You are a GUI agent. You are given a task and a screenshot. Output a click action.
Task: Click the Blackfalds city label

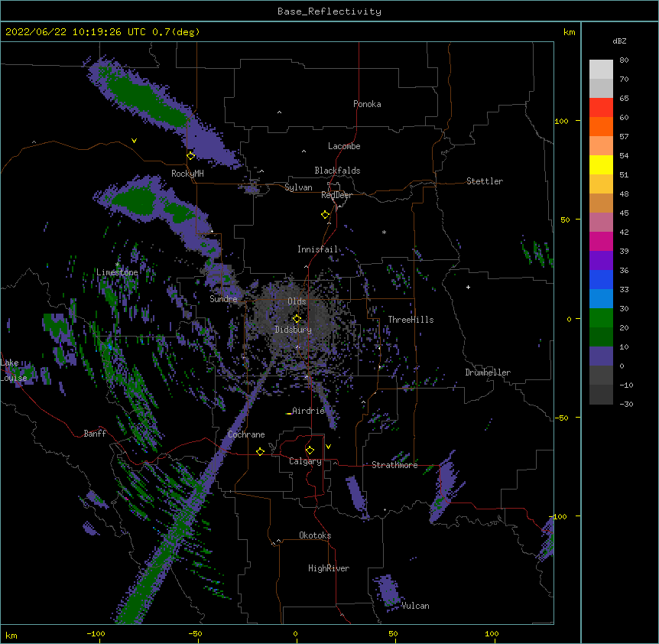pos(337,171)
